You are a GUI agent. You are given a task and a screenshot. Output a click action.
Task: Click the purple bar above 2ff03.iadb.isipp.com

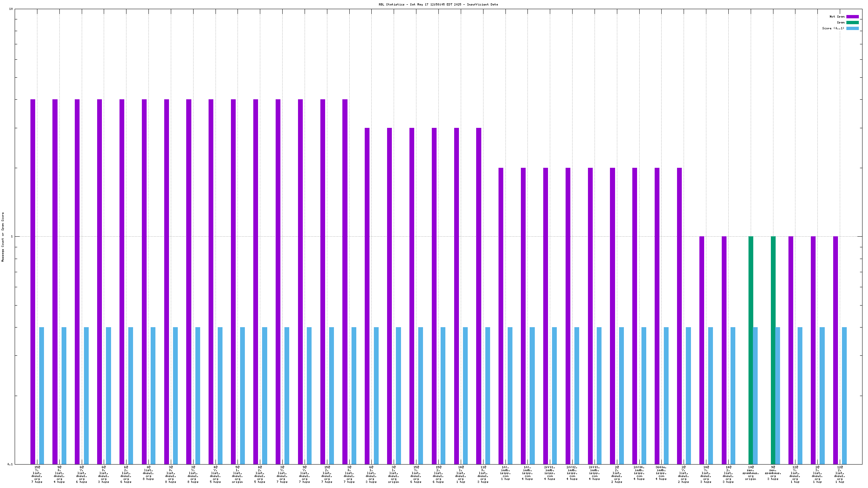[x=590, y=315]
